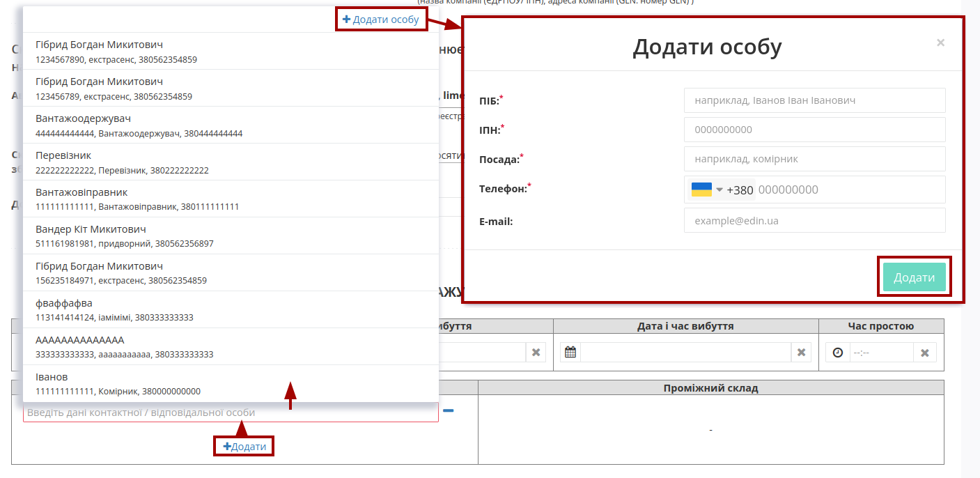This screenshot has width=980, height=478.
Task: Click the calendar icon in departure date field
Action: 570,353
